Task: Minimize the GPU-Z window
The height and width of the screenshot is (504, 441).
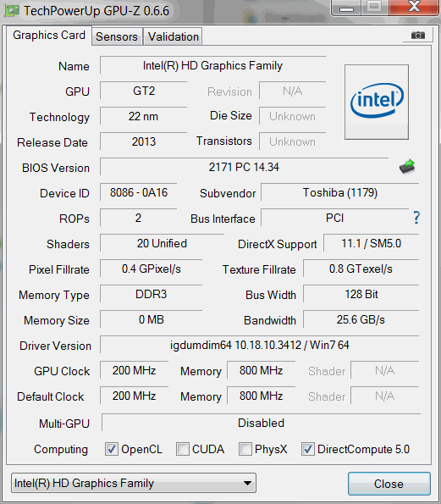Action: click(346, 8)
